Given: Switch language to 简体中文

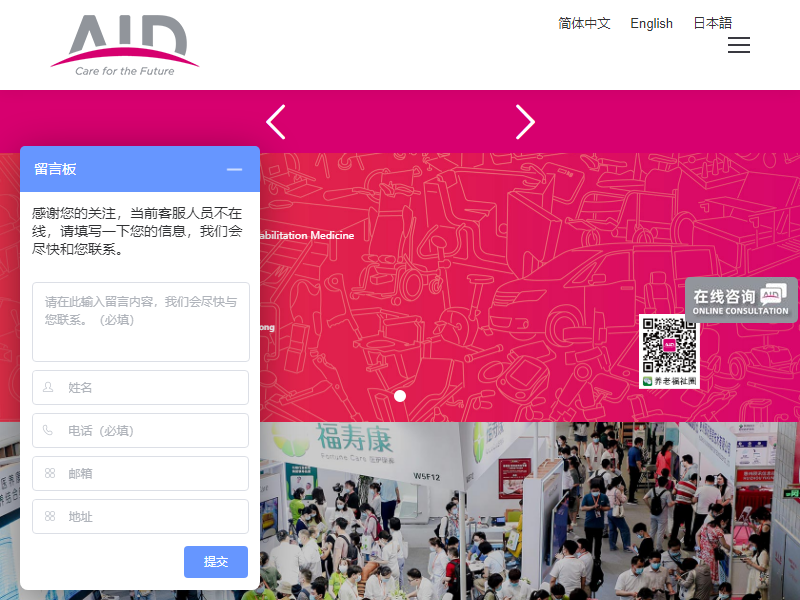Looking at the screenshot, I should [584, 23].
